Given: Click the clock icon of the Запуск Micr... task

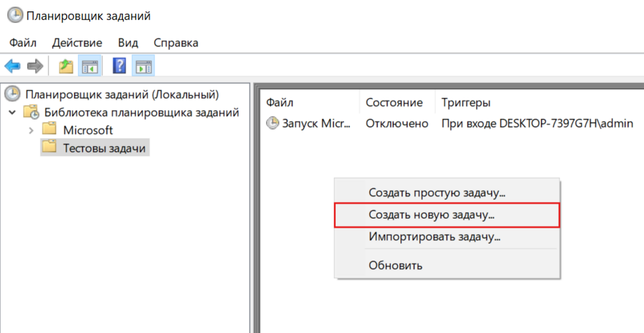Looking at the screenshot, I should coord(272,123).
